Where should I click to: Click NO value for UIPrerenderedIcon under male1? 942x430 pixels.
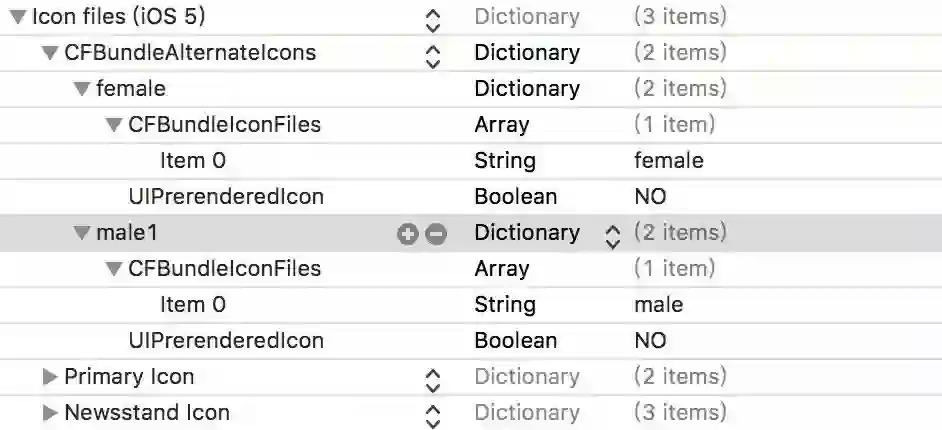(650, 341)
